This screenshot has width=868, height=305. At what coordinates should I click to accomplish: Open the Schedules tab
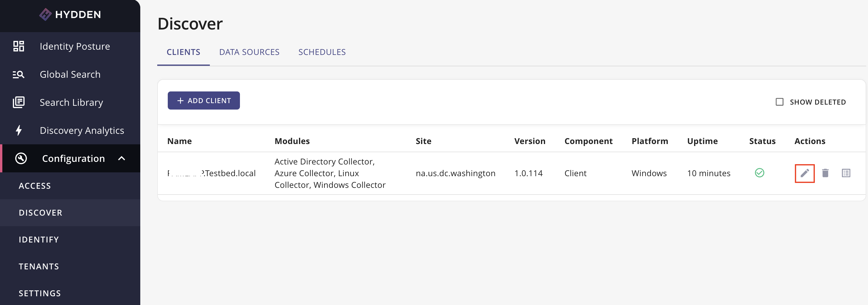coord(322,52)
